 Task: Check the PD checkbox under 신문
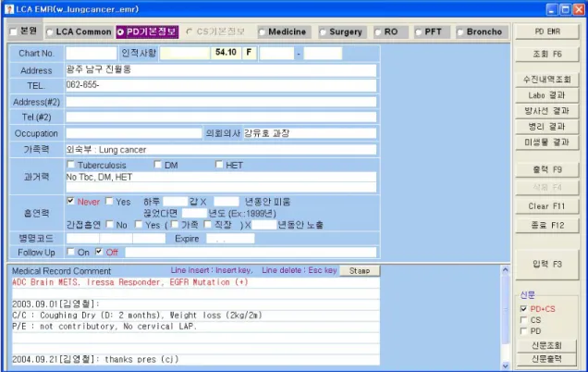523,330
